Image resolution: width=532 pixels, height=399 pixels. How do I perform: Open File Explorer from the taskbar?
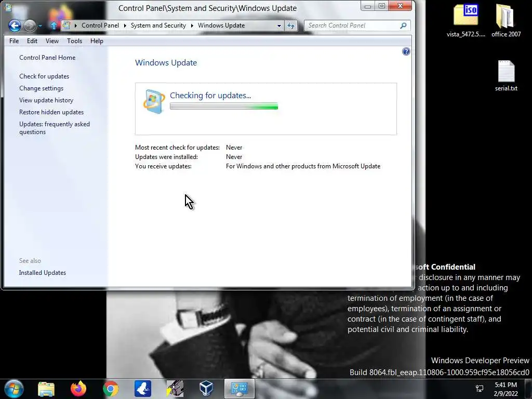(46, 389)
